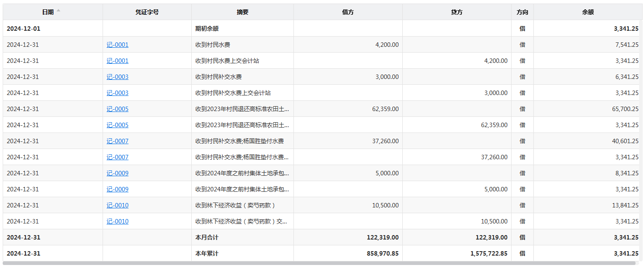Screen dimensions: 644x269
Task: Open voucher 记-0005 with credit 62,359.00
Action: coord(117,125)
